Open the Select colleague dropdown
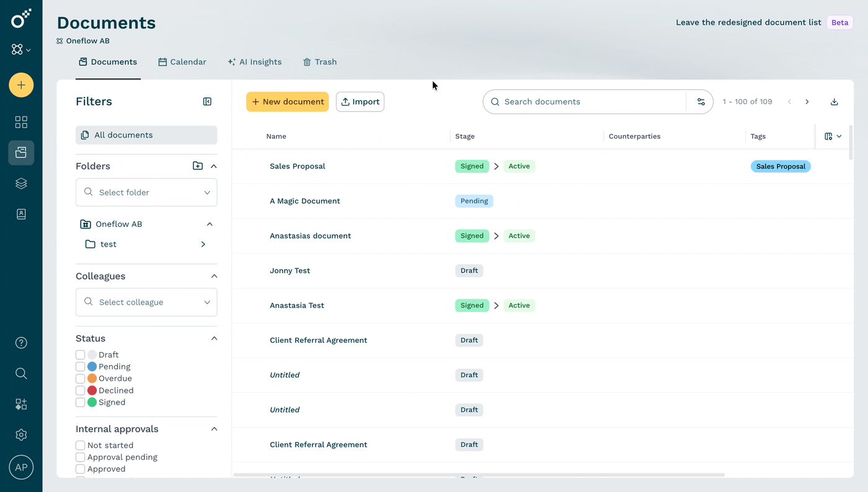This screenshot has width=868, height=492. 146,302
